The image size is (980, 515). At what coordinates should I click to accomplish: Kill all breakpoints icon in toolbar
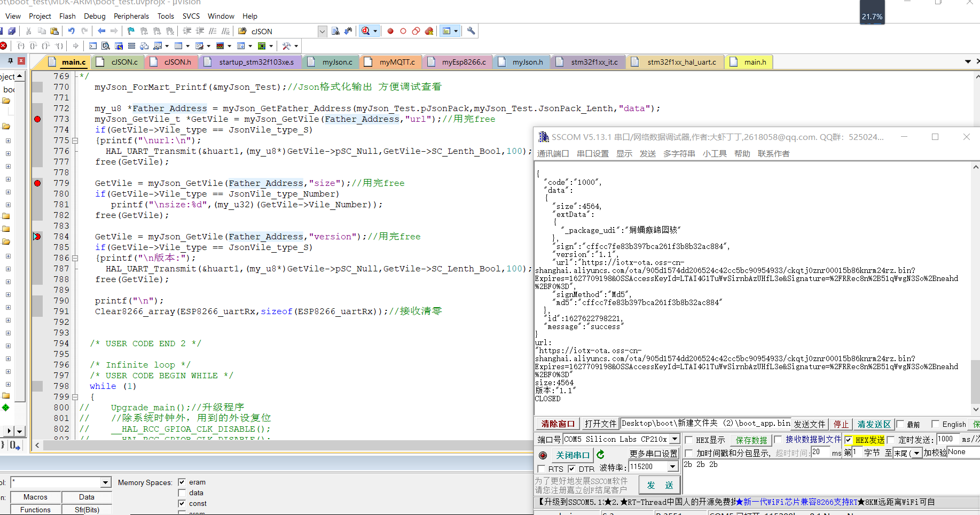pyautogui.click(x=429, y=31)
